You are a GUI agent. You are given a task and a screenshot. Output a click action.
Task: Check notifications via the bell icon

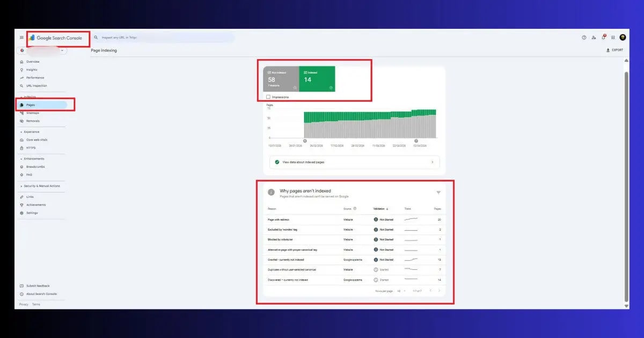click(603, 37)
